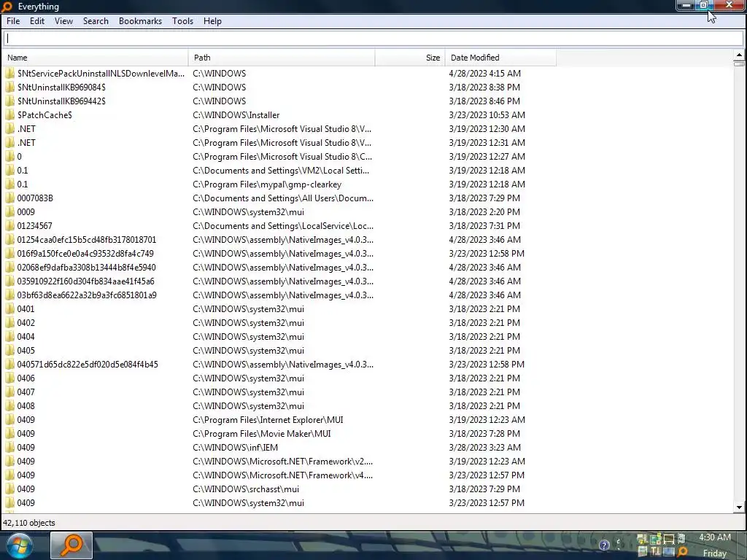This screenshot has width=747, height=560.
Task: Click 0409 folder icon in WINDOWS\inf\IEM
Action: click(9, 447)
